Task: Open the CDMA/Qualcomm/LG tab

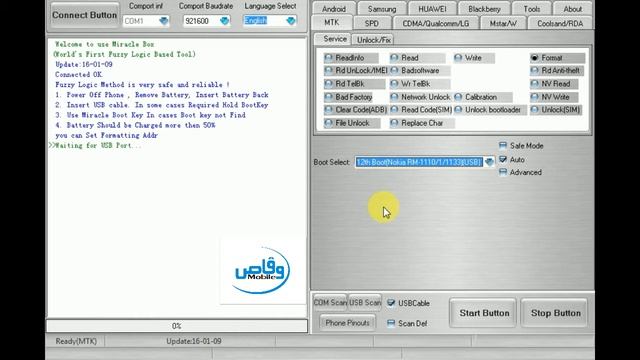Action: (436, 24)
